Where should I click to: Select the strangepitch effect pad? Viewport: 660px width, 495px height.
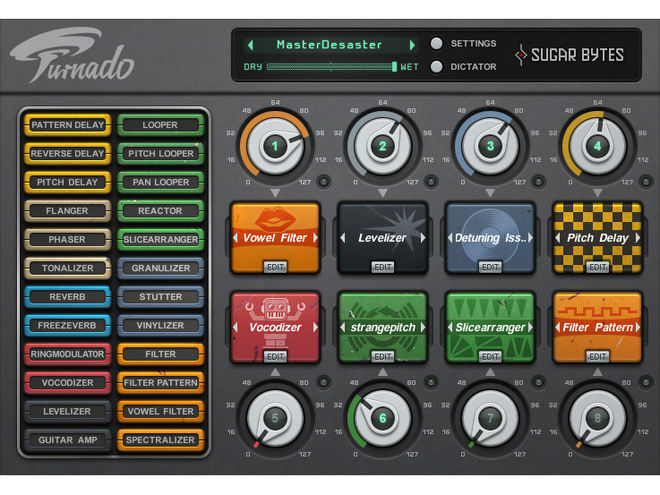coord(383,327)
